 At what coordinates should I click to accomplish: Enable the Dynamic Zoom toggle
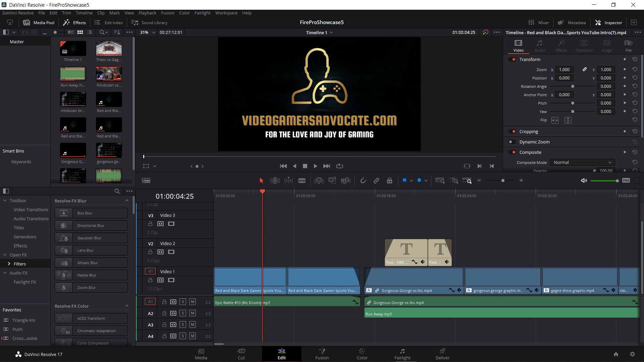pyautogui.click(x=512, y=142)
